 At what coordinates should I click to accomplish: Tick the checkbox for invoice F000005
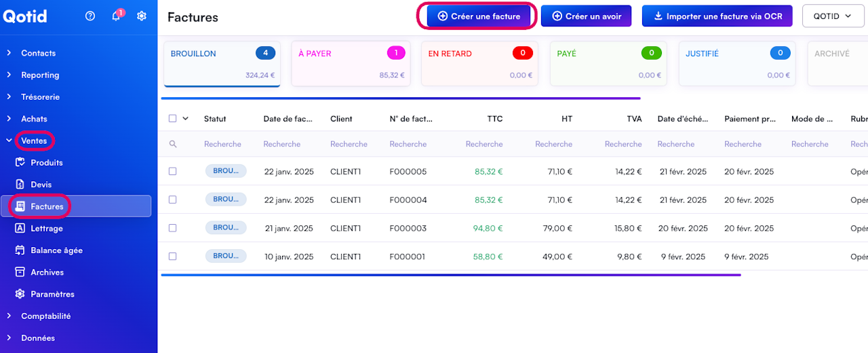(x=172, y=172)
